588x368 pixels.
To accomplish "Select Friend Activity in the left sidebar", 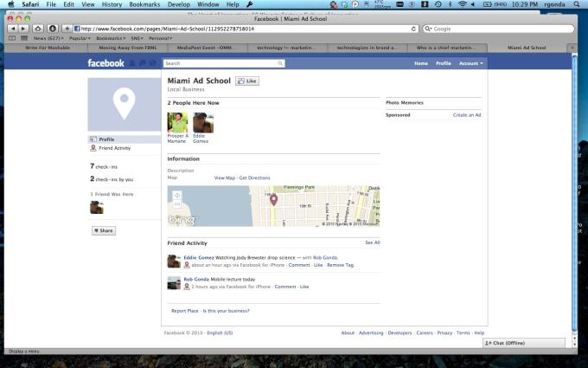I will click(x=114, y=148).
